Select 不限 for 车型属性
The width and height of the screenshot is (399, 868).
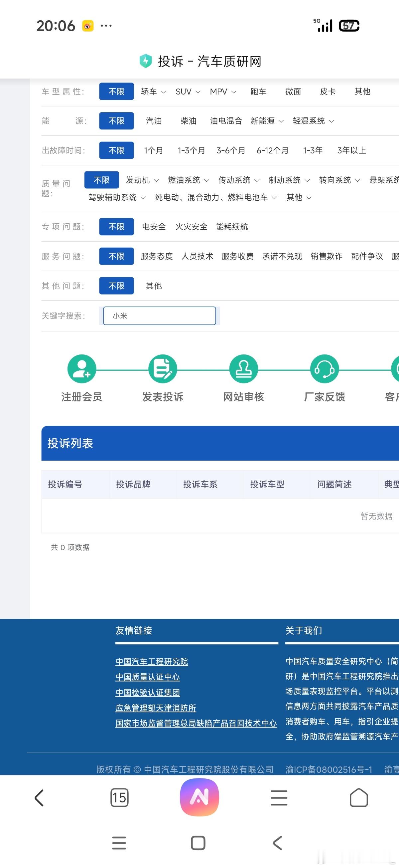click(116, 91)
